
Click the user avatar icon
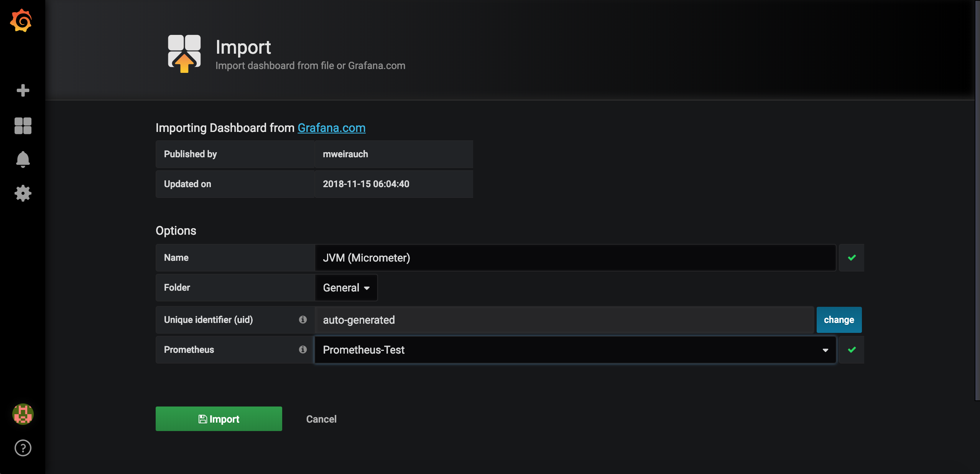coord(23,414)
